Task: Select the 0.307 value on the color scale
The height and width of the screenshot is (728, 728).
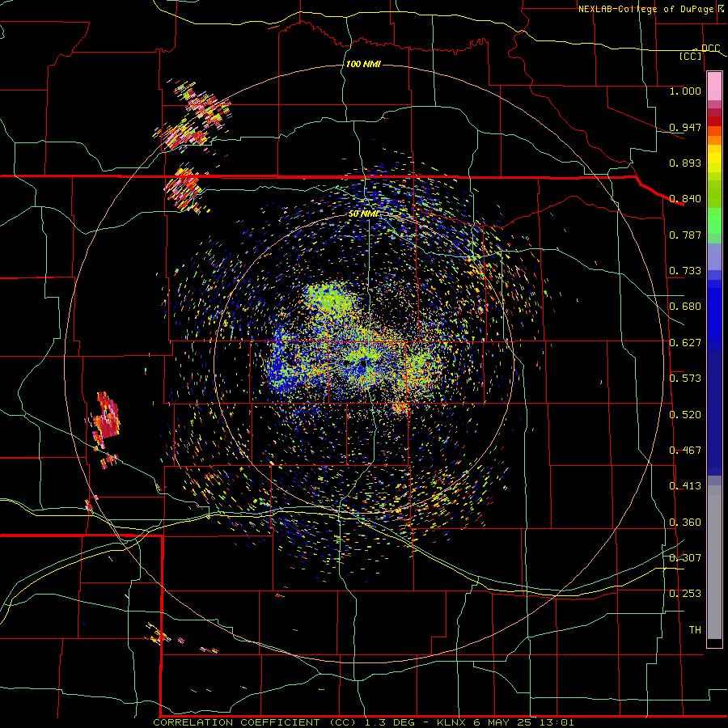Action: tap(685, 557)
